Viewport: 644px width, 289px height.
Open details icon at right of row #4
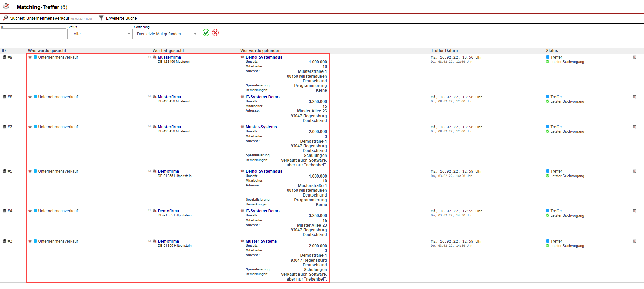tap(635, 211)
